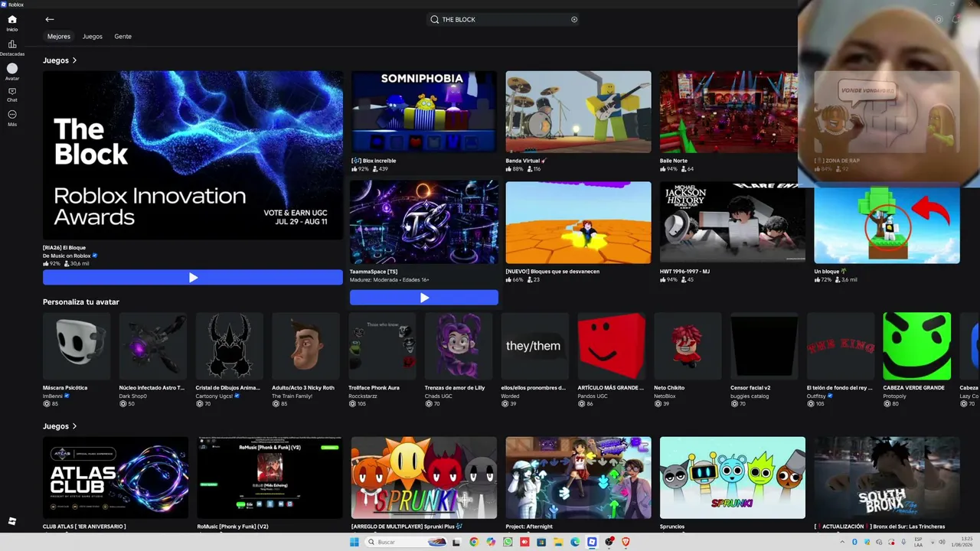Open the Club Atlas game thumbnail
This screenshot has height=551, width=980.
pyautogui.click(x=116, y=478)
